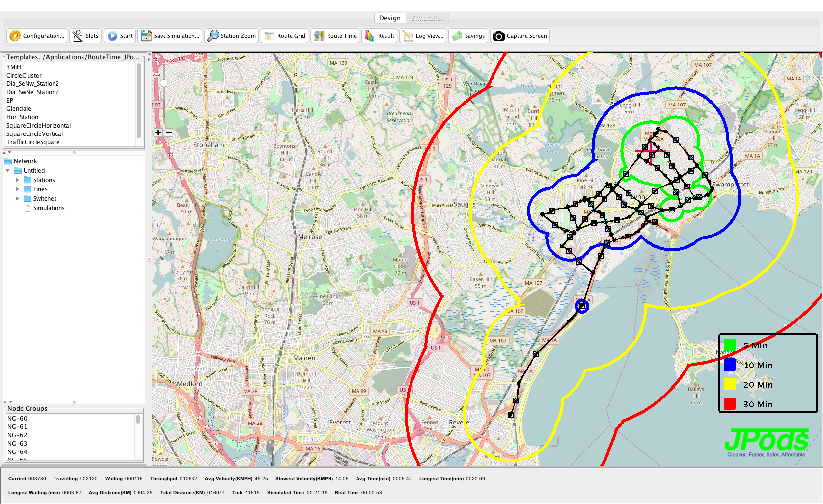
Task: Click the Slots toolbar icon
Action: (78, 36)
